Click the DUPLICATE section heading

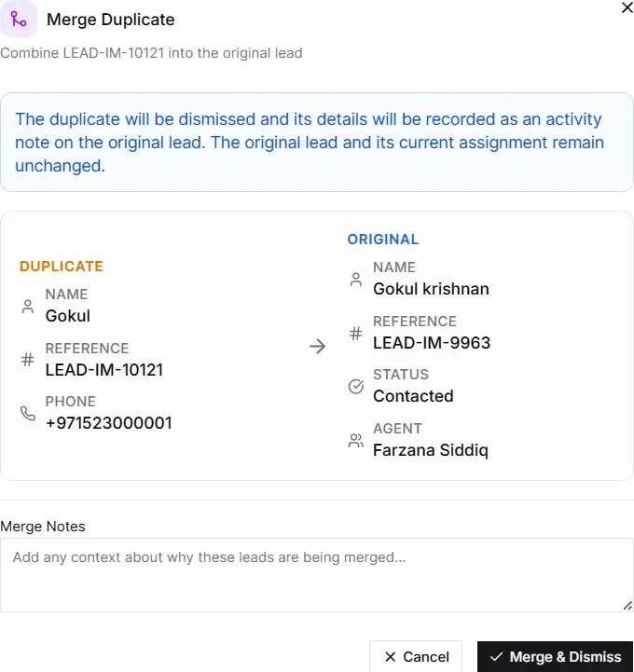point(62,267)
